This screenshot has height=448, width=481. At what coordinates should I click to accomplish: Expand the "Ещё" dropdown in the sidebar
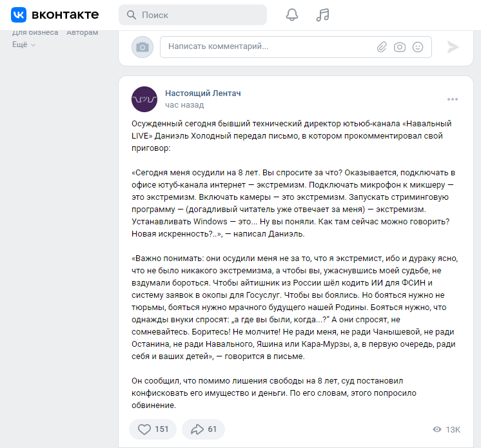coord(24,44)
